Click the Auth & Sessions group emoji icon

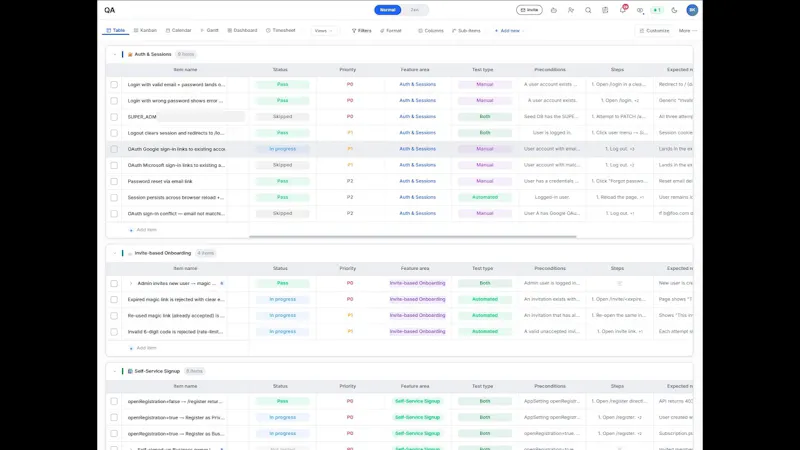click(x=130, y=54)
